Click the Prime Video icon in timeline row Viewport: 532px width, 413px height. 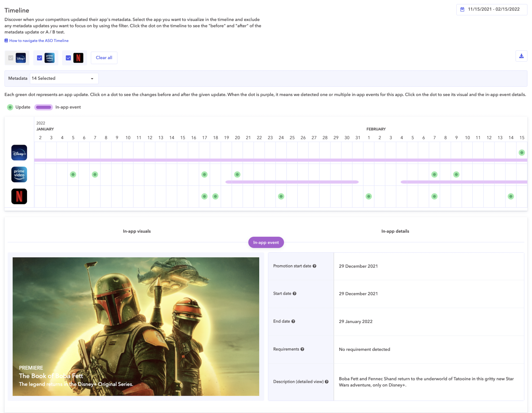point(19,175)
